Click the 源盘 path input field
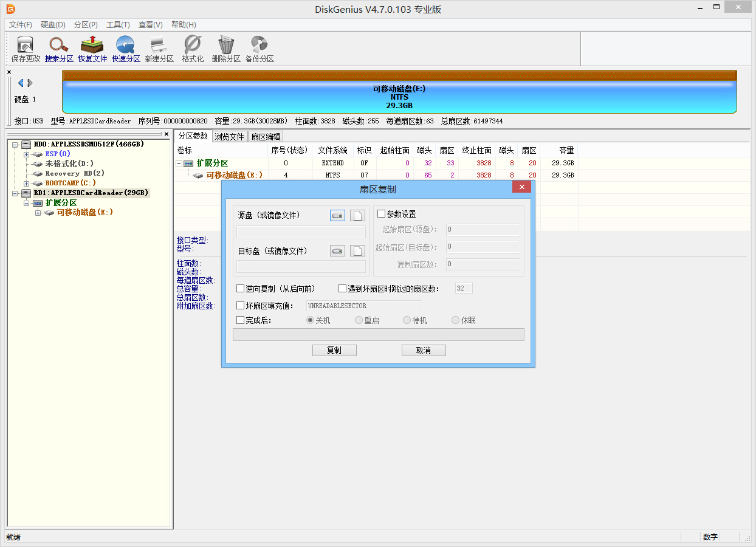The image size is (756, 547). pos(301,232)
